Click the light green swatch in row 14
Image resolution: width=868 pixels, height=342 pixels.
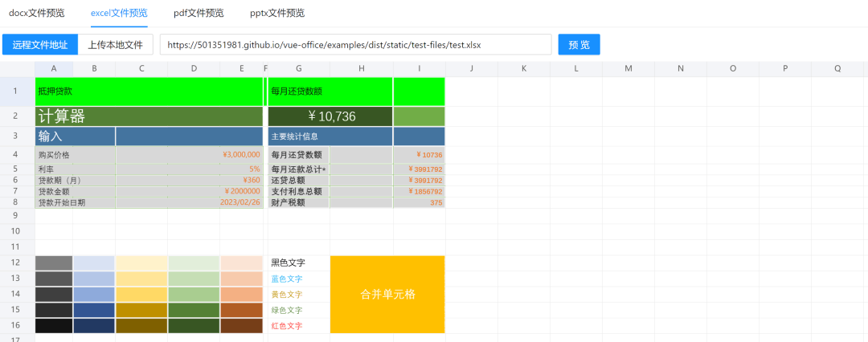pyautogui.click(x=194, y=295)
